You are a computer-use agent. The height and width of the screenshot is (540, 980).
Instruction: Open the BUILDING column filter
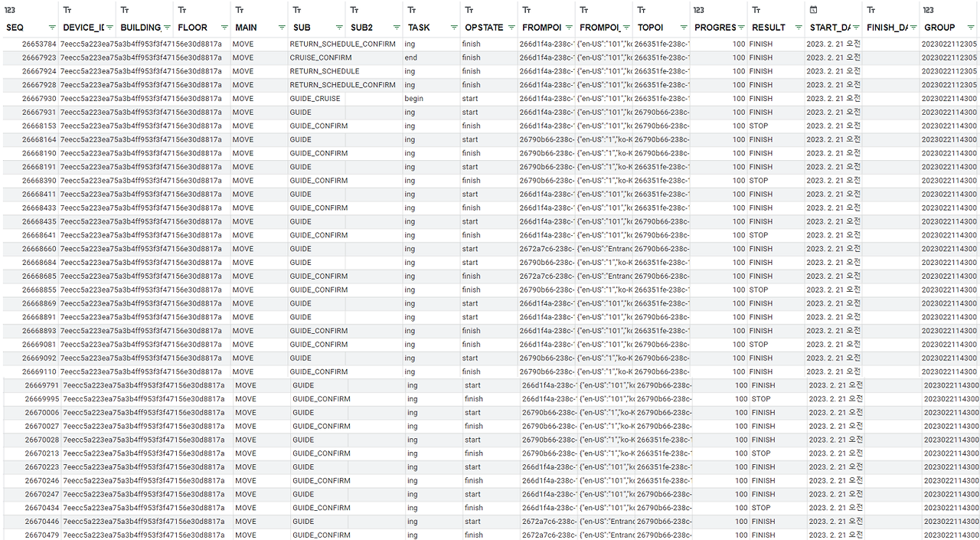(166, 28)
